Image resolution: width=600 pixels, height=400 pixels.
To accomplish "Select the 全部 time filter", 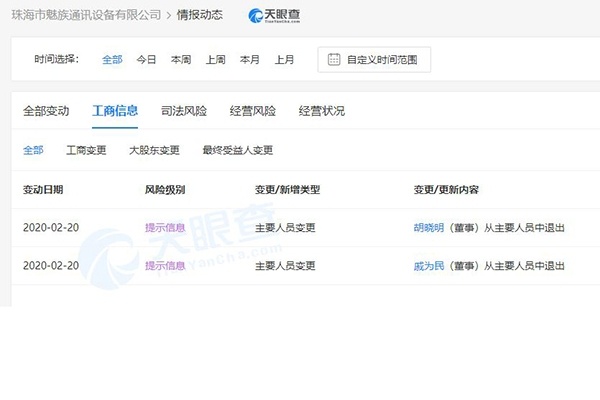I will [x=112, y=60].
